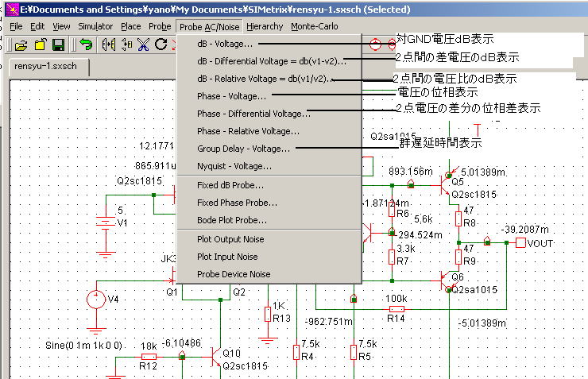This screenshot has height=379, width=588.
Task: Click the close schematic folder icon
Action: [40, 44]
